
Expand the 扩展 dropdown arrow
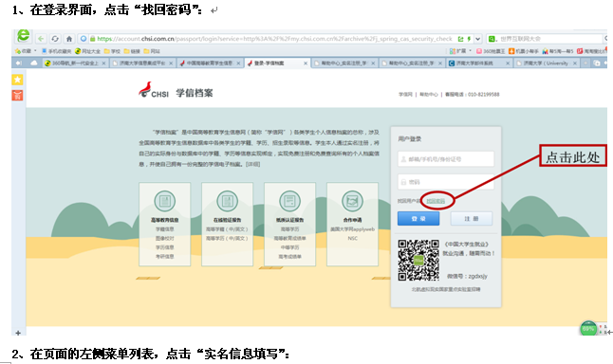pos(470,51)
